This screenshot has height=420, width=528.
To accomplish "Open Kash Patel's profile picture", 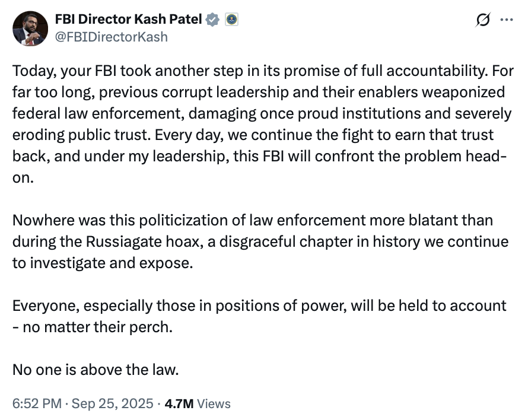I will [30, 28].
